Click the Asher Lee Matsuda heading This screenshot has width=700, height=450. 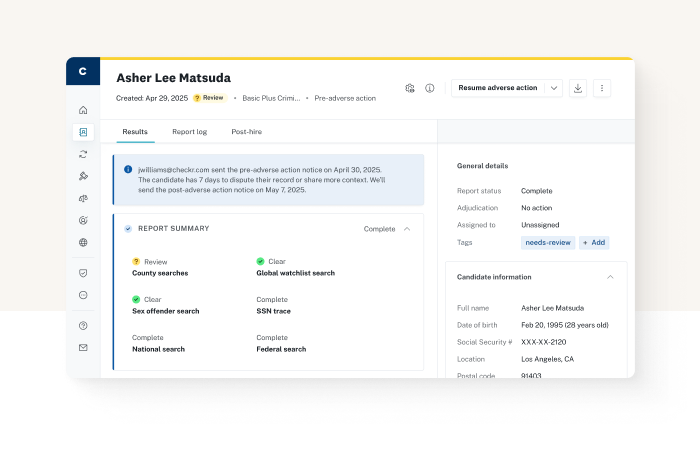pos(173,78)
